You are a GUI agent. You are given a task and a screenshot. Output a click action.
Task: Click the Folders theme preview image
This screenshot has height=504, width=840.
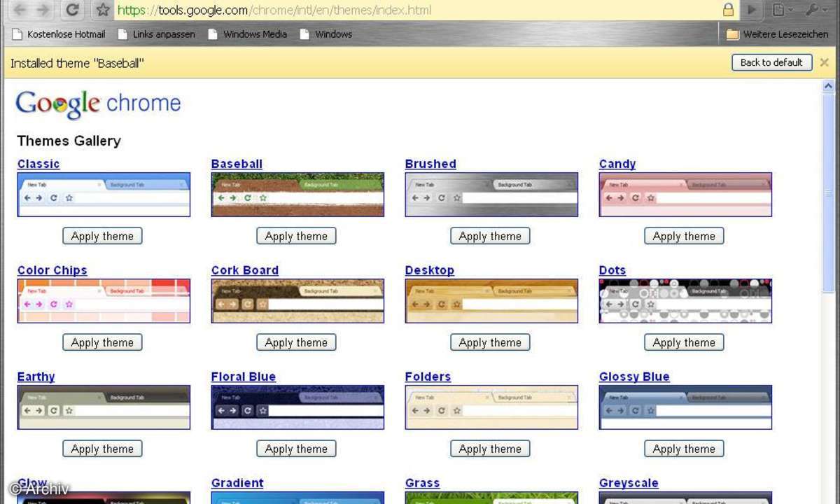tap(491, 407)
